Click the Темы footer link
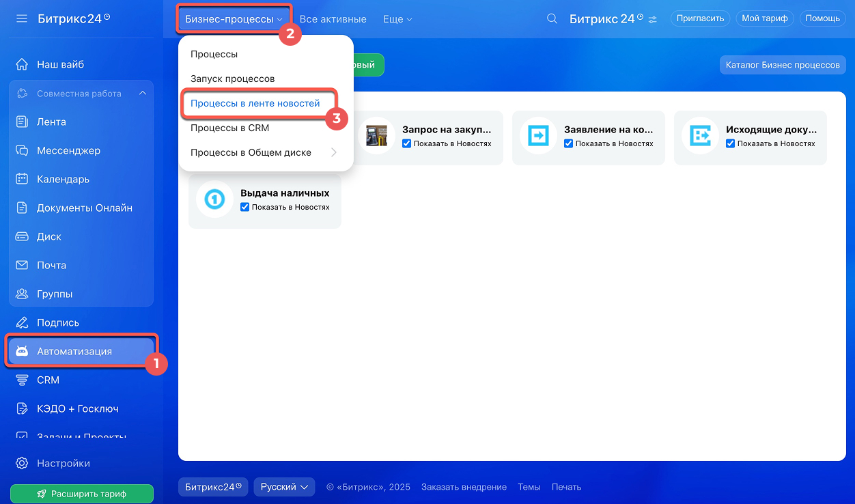Screen dimensions: 855x504 coord(529,487)
